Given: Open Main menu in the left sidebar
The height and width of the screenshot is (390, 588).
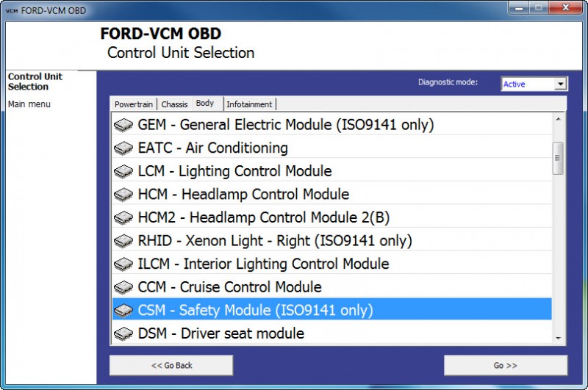Looking at the screenshot, I should point(29,104).
